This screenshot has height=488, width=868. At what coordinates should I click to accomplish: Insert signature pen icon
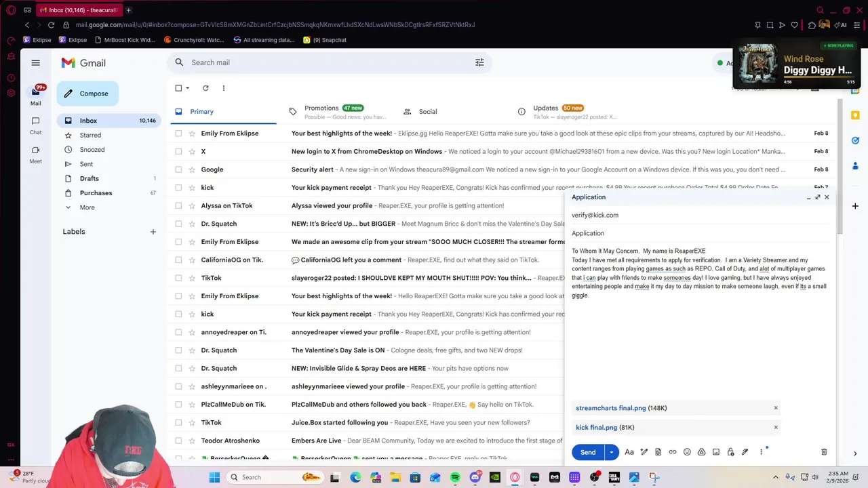coord(745,452)
